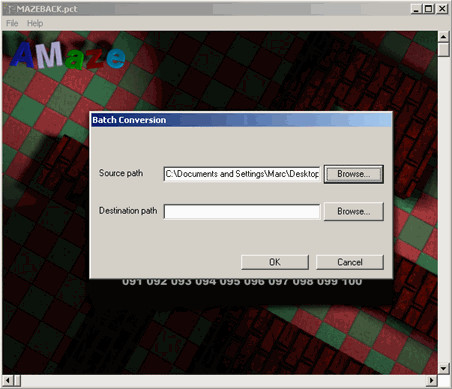Click the vertical scrollbar thumb
The image size is (452, 389).
[x=443, y=49]
